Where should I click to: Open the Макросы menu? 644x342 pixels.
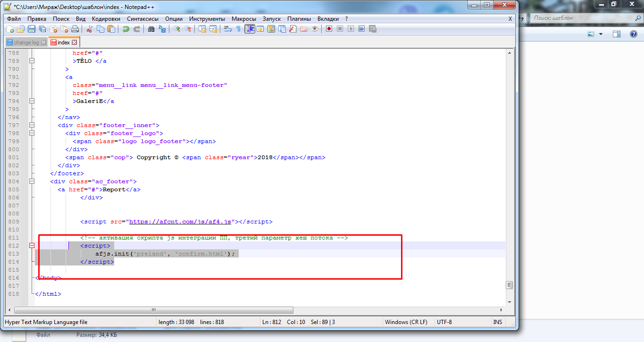243,19
